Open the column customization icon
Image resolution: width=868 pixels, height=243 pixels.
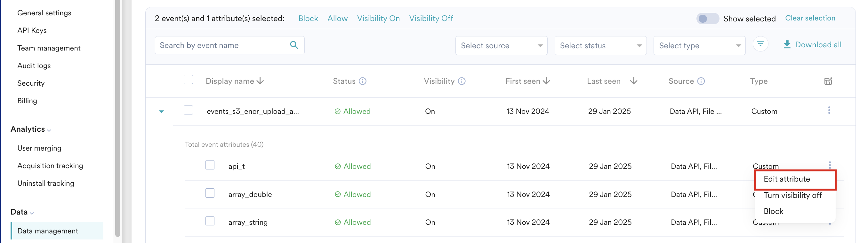[828, 81]
